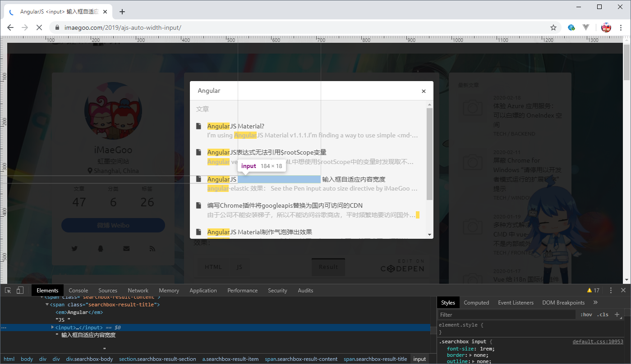Image resolution: width=631 pixels, height=364 pixels.
Task: Open the Computed tab in the Styles pane
Action: click(476, 302)
